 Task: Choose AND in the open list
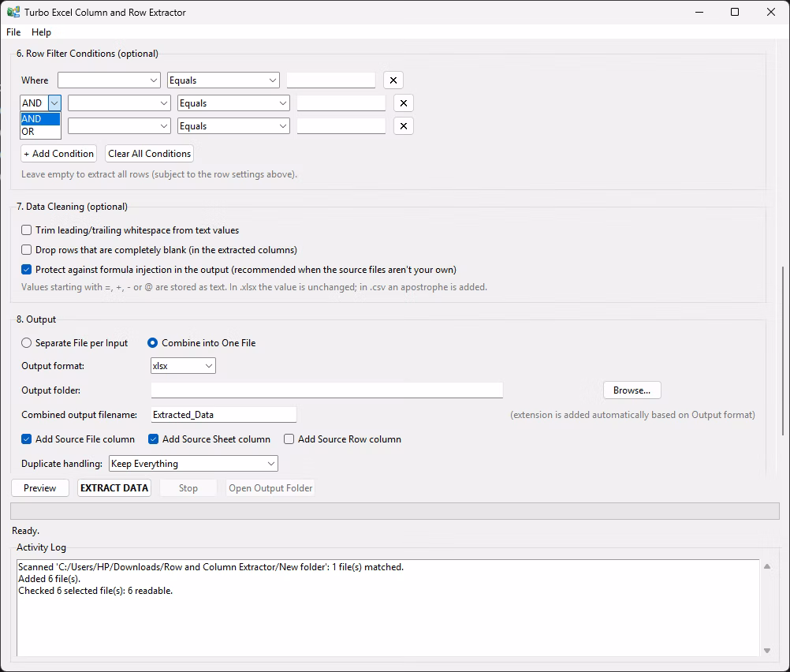(x=40, y=119)
